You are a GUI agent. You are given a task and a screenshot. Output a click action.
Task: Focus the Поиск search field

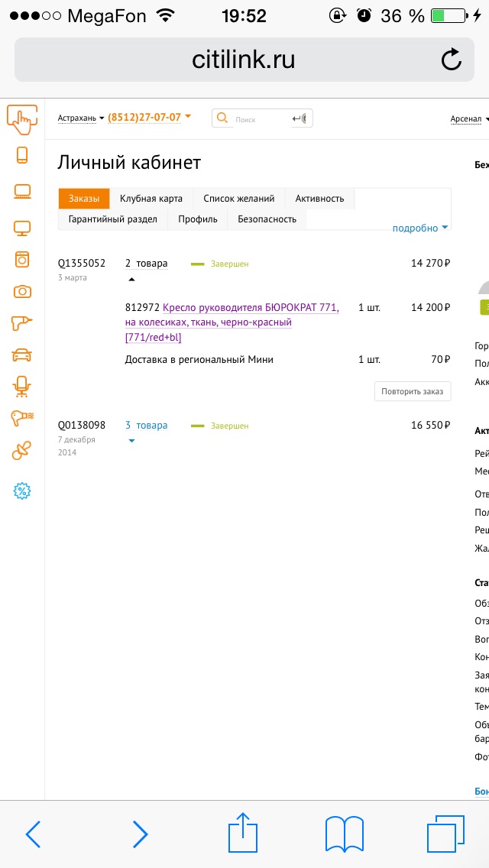tap(261, 118)
